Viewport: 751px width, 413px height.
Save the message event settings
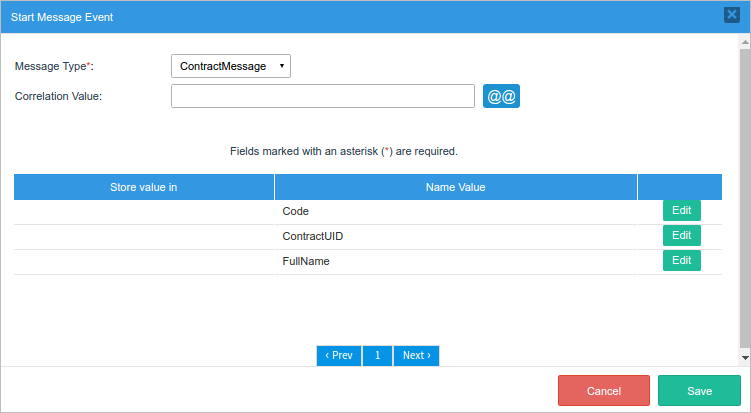click(x=699, y=391)
